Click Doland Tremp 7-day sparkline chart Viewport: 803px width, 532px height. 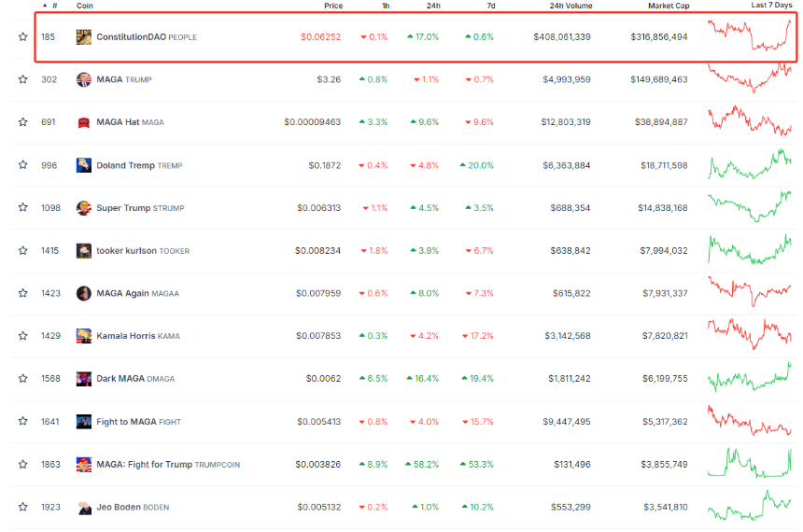coord(750,164)
